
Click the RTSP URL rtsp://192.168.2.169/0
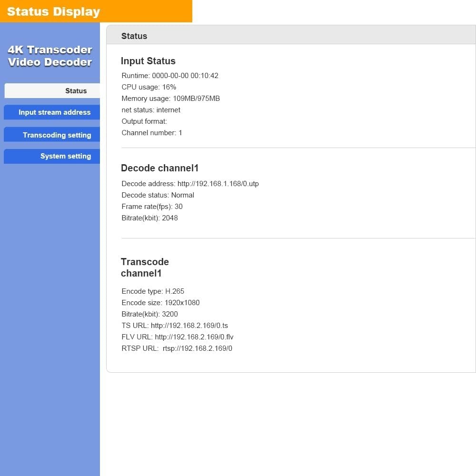(x=197, y=348)
